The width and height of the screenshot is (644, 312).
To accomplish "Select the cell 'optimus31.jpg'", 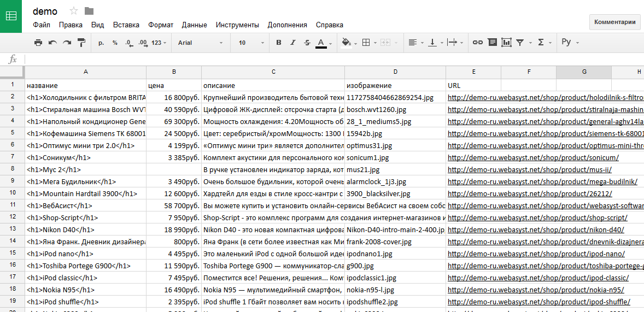I will pyautogui.click(x=395, y=146).
